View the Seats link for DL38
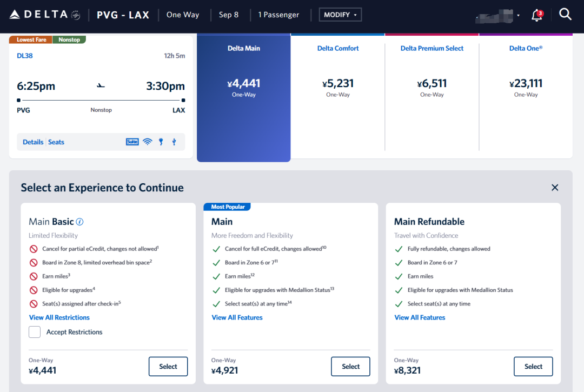Screen dimensions: 584x392 click(x=56, y=142)
